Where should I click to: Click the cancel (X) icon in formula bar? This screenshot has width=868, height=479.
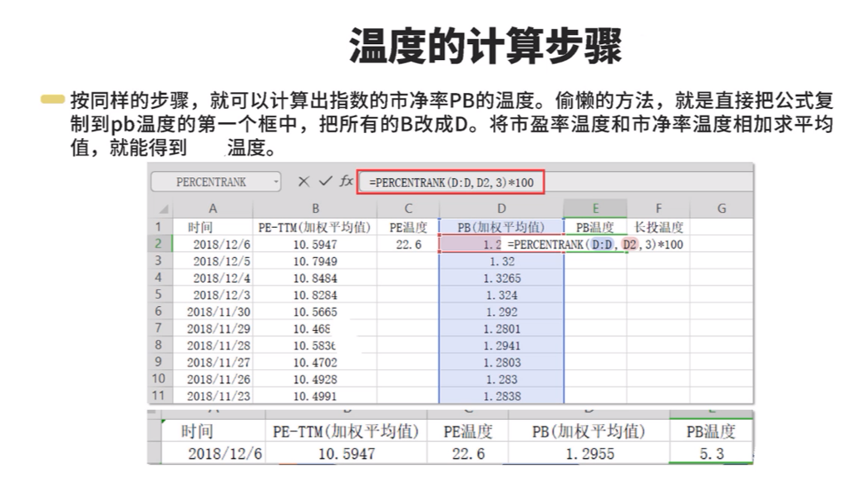click(x=303, y=181)
